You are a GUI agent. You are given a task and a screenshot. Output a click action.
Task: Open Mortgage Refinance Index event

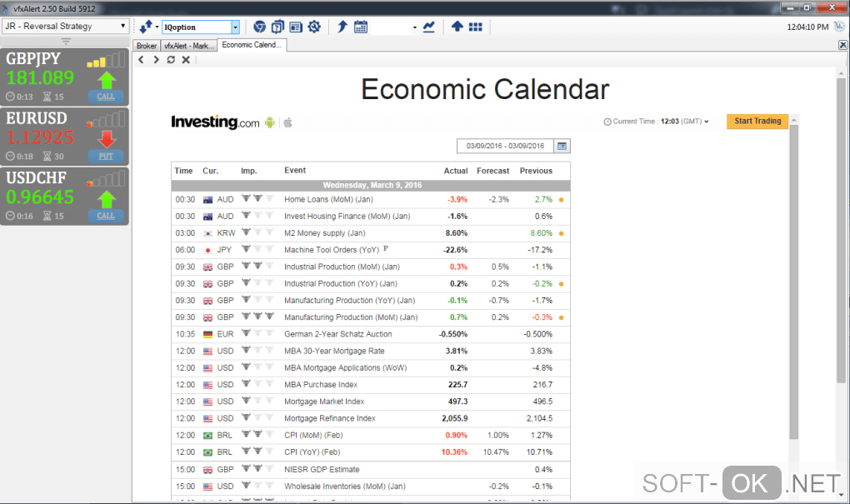[x=330, y=418]
